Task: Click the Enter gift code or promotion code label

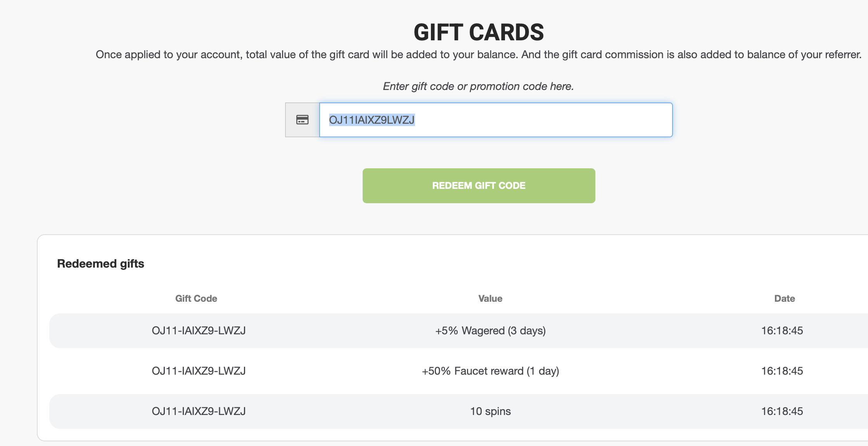Action: (478, 86)
